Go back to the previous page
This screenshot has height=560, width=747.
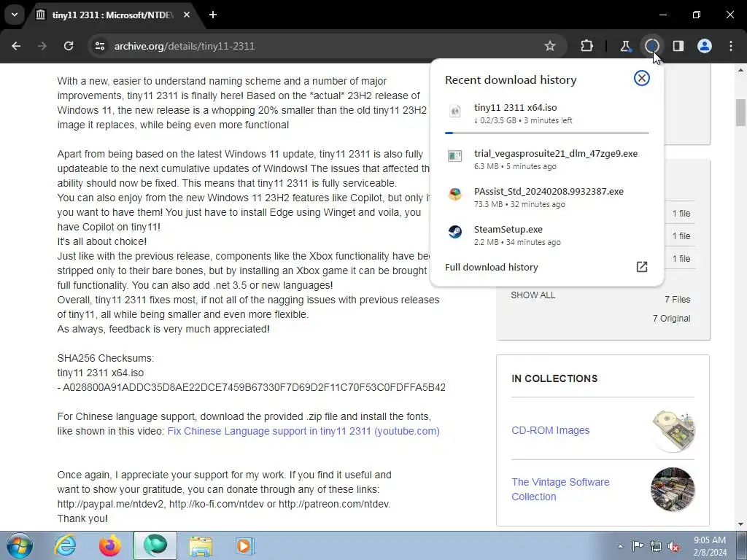[16, 46]
